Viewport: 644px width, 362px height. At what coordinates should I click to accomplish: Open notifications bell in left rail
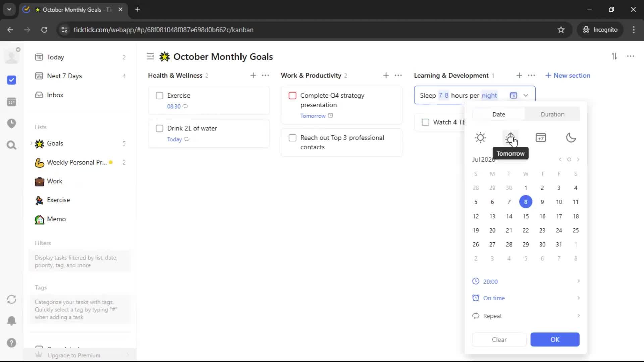tap(12, 321)
